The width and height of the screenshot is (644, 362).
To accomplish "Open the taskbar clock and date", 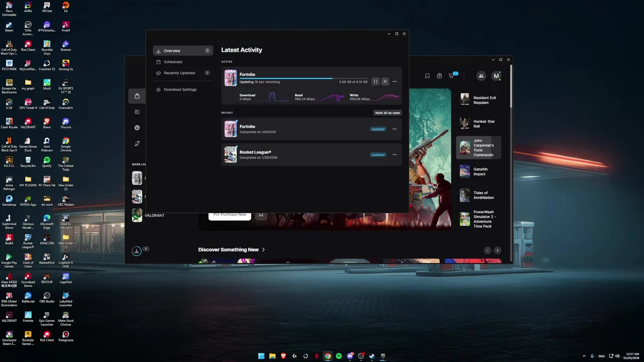I will 631,356.
